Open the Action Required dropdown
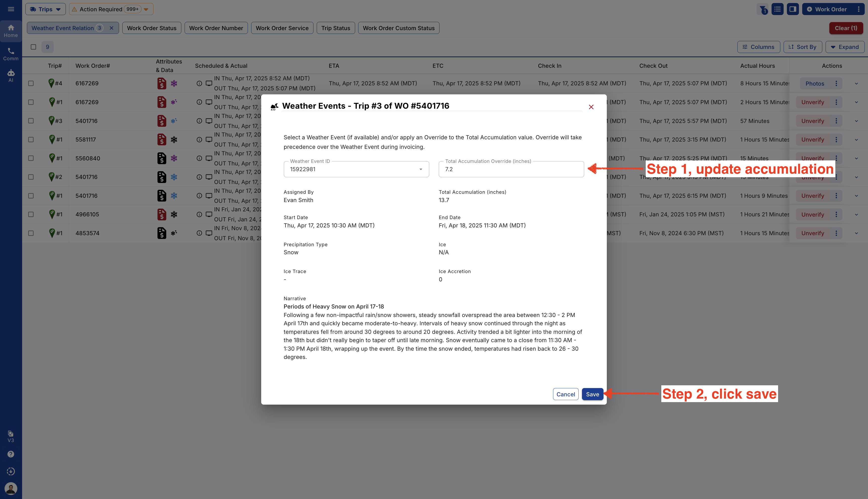This screenshot has width=868, height=499. pos(111,9)
